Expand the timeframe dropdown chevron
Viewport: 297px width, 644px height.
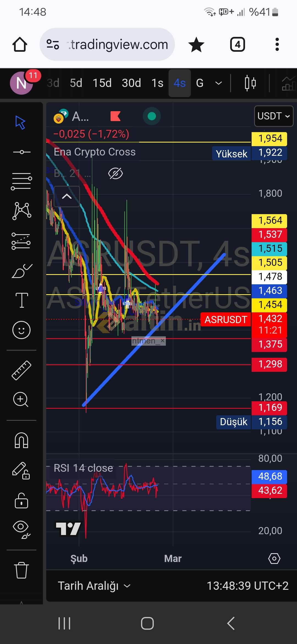(x=219, y=83)
